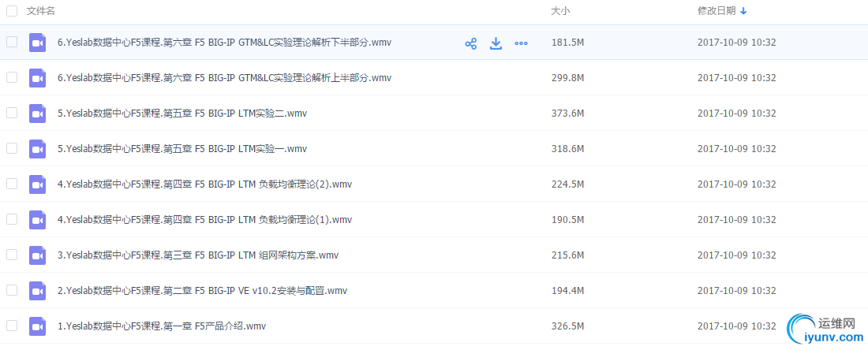Click size value 190.5M
The image size is (868, 350).
pos(568,219)
